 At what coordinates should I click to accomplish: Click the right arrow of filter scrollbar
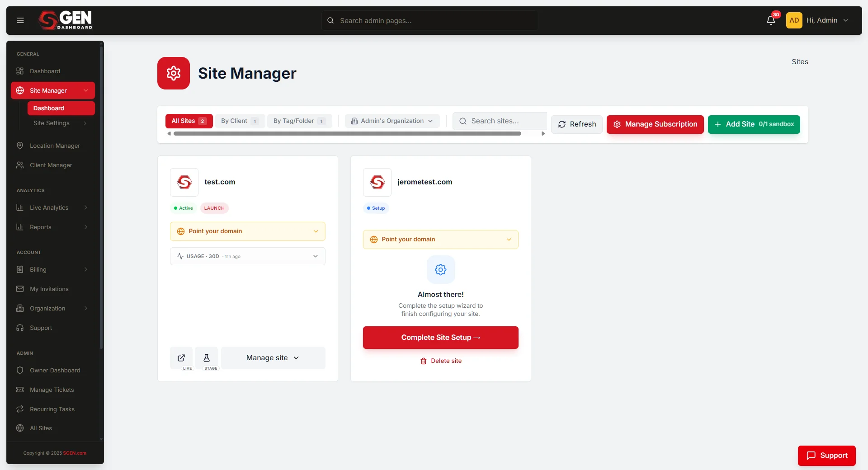click(x=543, y=134)
